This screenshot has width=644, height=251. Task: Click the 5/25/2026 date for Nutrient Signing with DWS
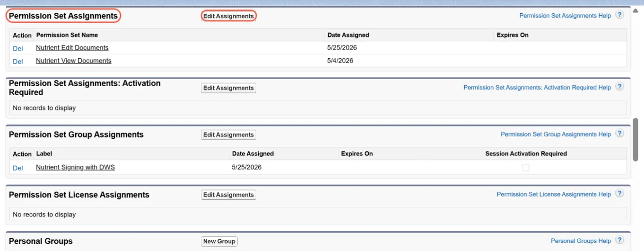(247, 167)
